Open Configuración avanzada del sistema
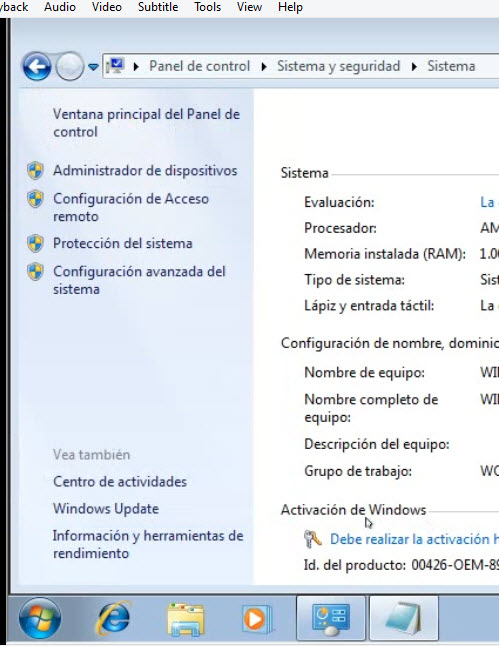 pos(139,280)
